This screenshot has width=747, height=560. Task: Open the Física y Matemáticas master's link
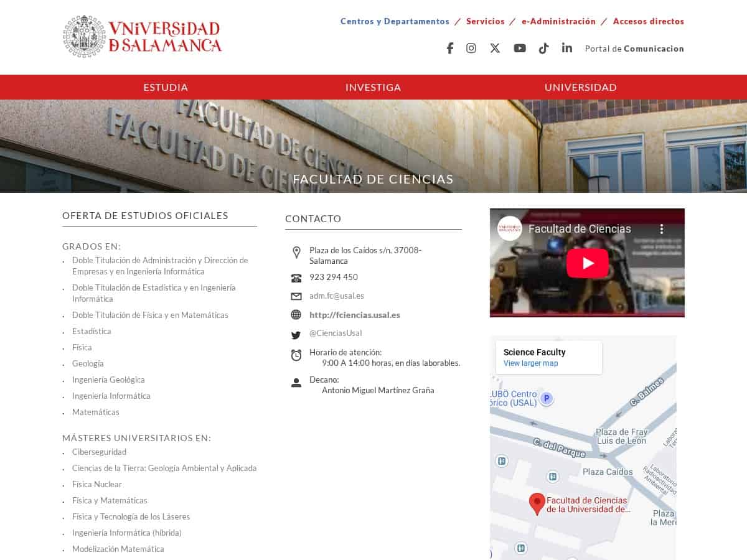110,500
